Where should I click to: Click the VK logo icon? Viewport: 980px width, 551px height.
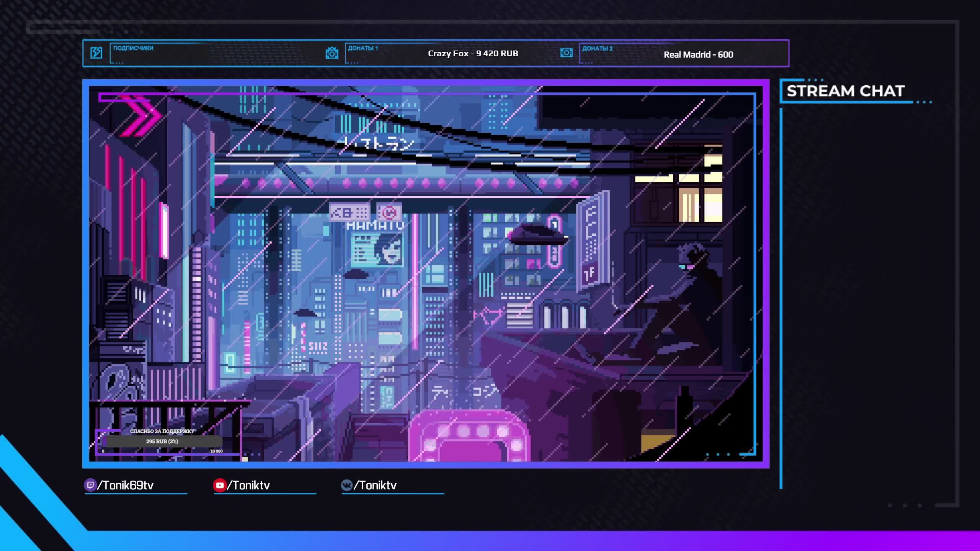click(346, 485)
